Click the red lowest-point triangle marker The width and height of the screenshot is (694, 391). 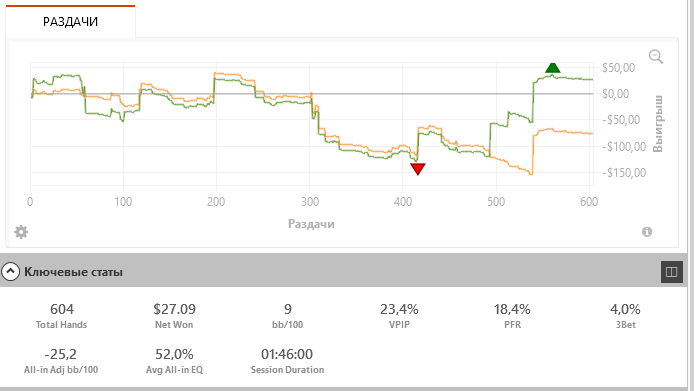418,169
